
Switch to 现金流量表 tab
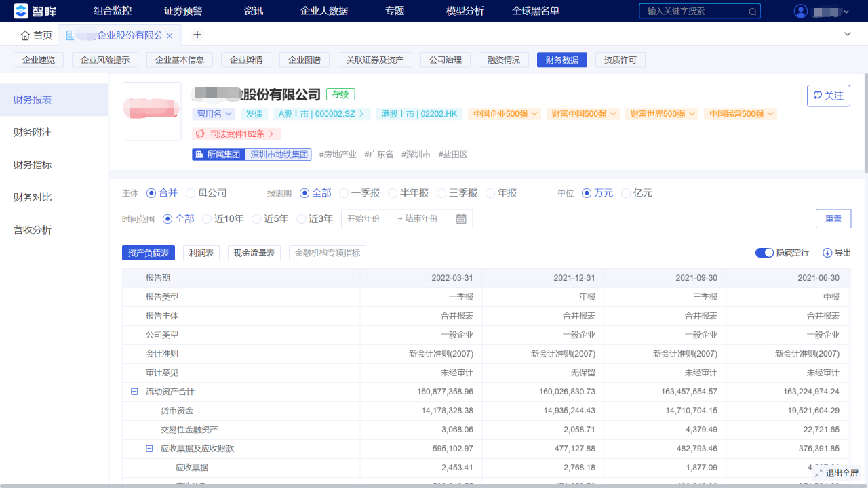point(254,253)
